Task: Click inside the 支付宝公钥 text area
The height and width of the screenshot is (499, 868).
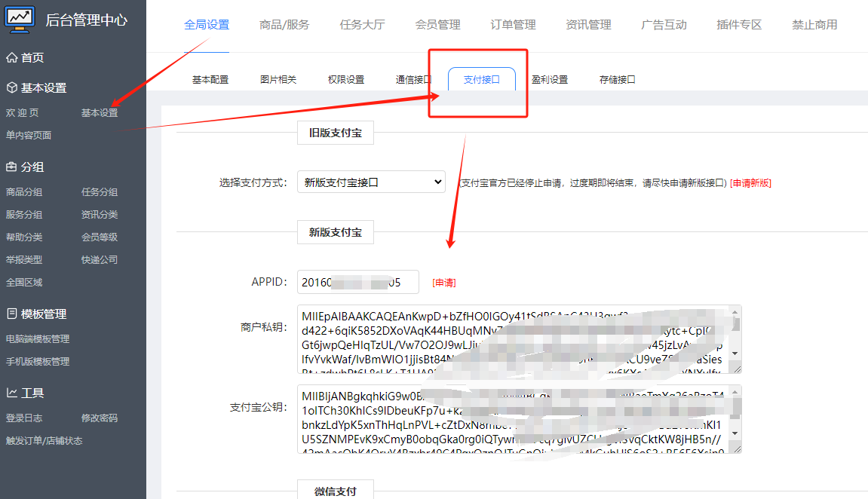Action: click(x=520, y=419)
